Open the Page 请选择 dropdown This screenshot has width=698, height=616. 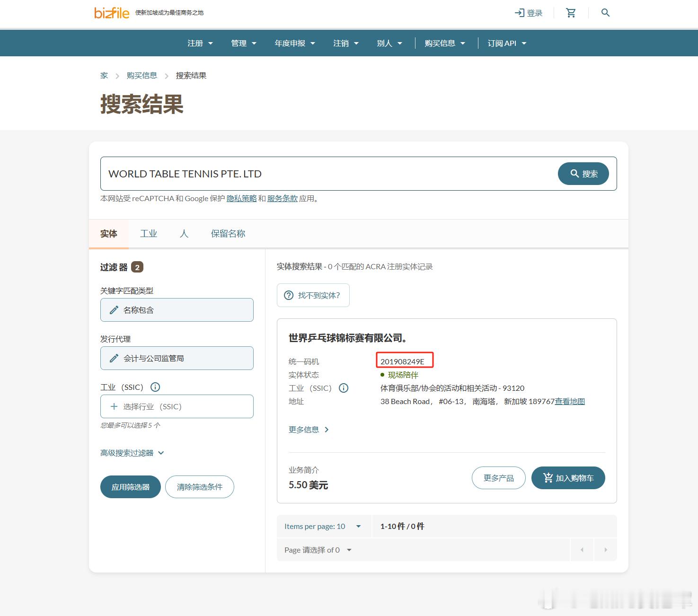tap(318, 550)
